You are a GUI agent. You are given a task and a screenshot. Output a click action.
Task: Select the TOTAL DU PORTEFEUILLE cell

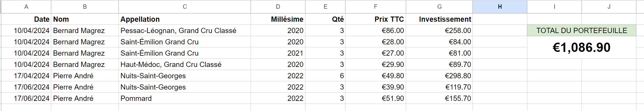[x=581, y=30]
